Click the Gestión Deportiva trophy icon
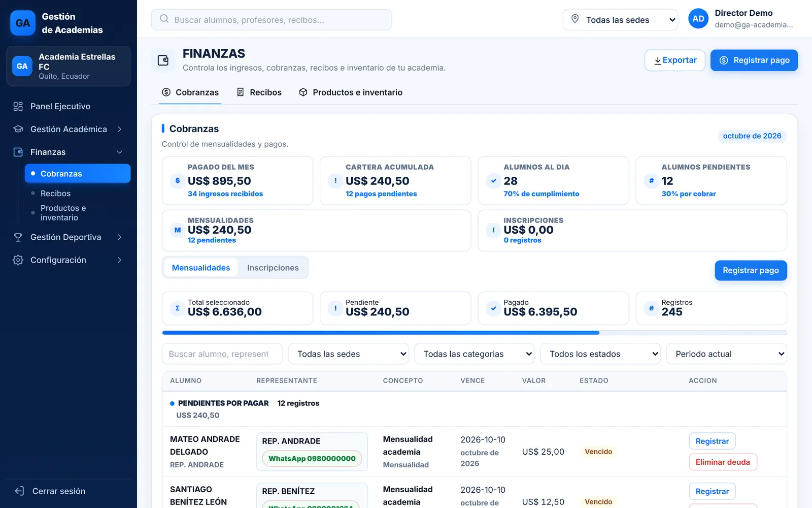 18,237
